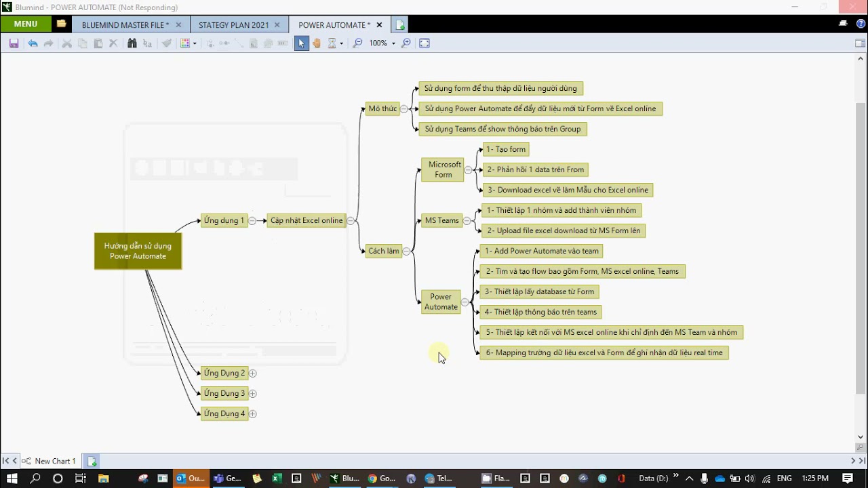The height and width of the screenshot is (488, 868).
Task: Click the Redo arrow icon
Action: pos(48,43)
